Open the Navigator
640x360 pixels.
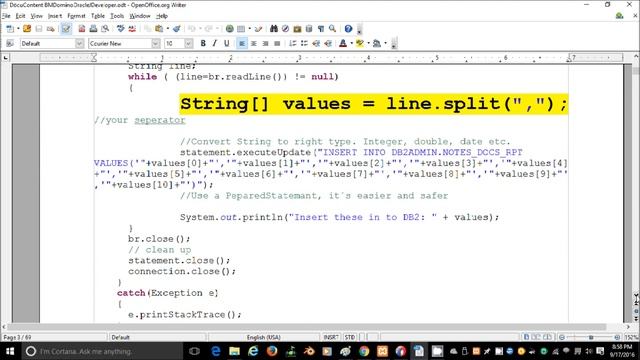coord(285,29)
